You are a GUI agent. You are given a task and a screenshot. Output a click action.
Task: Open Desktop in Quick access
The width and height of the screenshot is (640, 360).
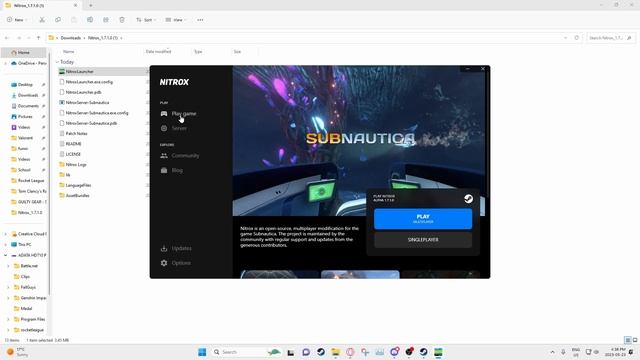coord(25,84)
